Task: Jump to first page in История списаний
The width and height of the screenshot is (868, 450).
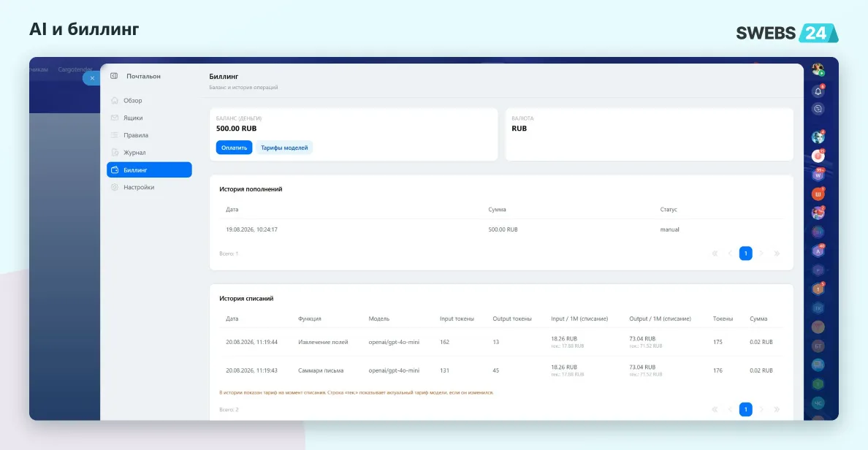Action: [715, 410]
